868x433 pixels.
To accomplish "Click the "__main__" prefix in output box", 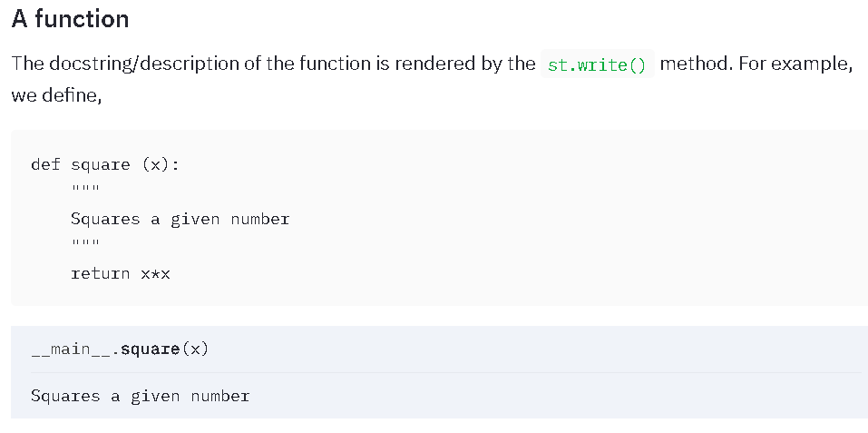I will pyautogui.click(x=71, y=349).
